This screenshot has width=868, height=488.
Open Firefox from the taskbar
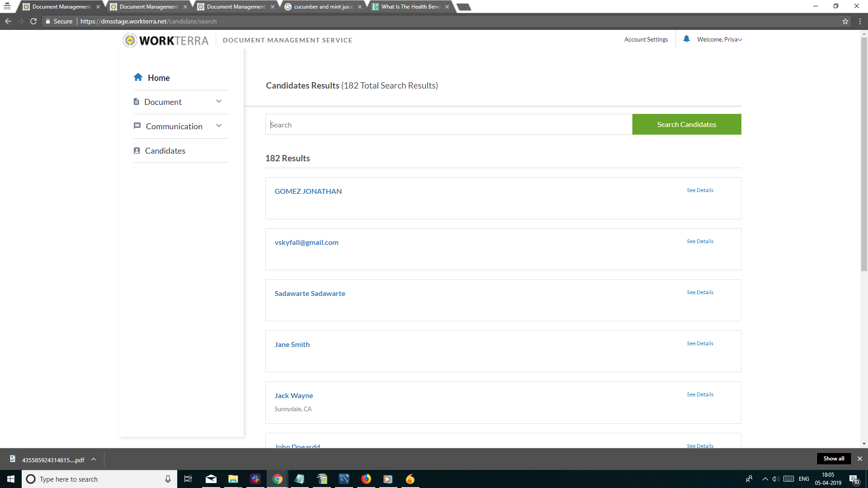[x=366, y=479]
